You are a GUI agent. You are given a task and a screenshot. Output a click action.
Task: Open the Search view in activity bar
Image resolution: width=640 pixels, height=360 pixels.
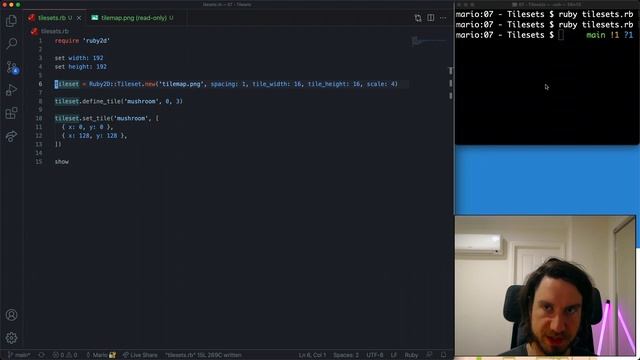point(11,43)
